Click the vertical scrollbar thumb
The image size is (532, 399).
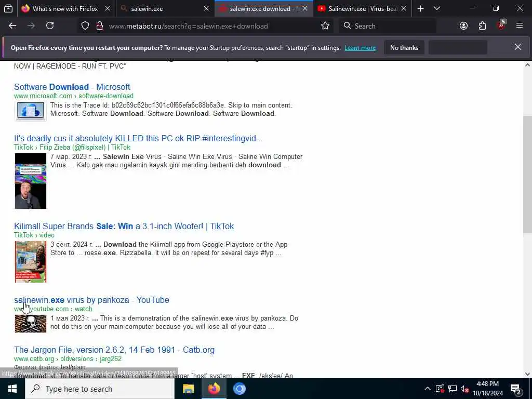(528, 175)
